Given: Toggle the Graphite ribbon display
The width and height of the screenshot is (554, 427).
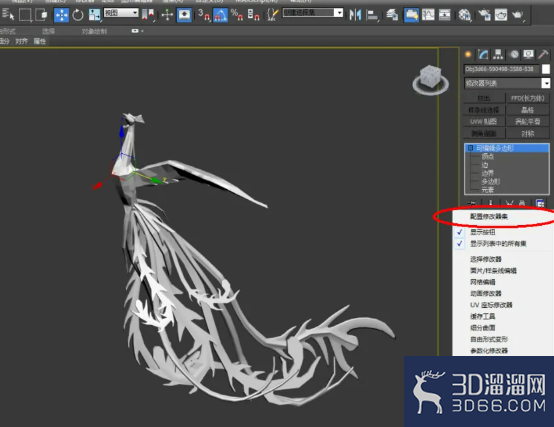Looking at the screenshot, I should (411, 15).
